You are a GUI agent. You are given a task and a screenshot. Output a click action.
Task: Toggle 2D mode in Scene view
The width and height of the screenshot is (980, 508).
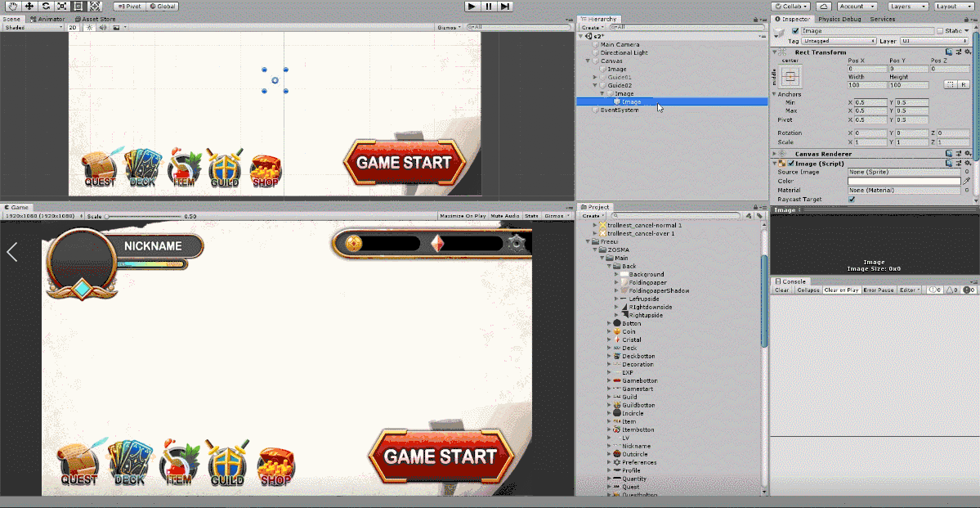click(x=73, y=28)
